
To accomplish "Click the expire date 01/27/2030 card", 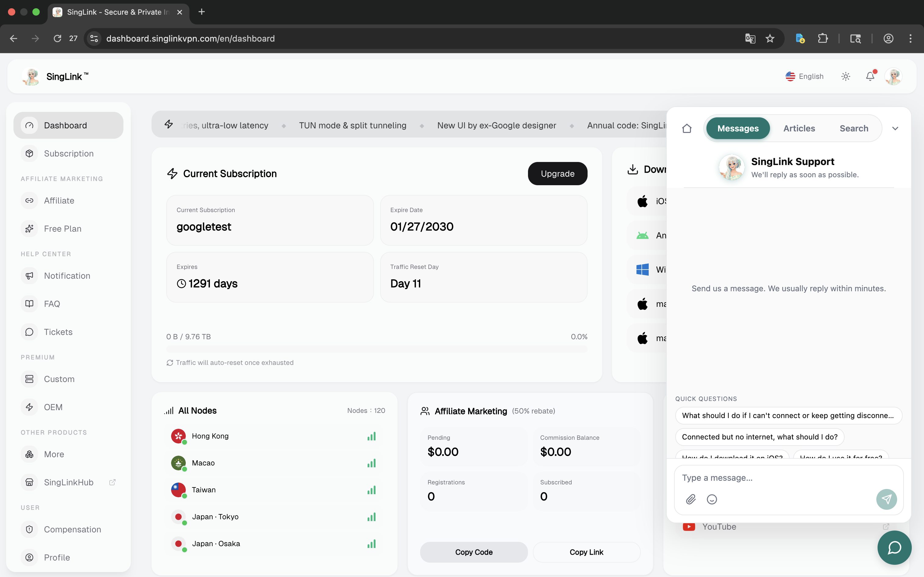I will [483, 220].
